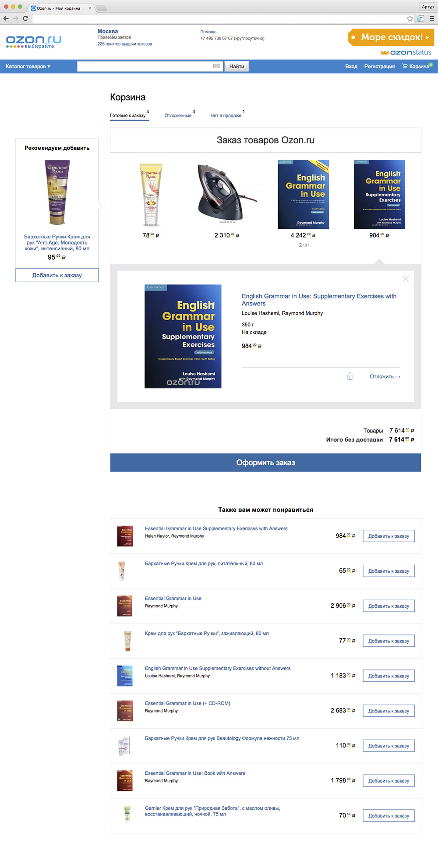The image size is (438, 868).
Task: Switch to the Отложенные tab
Action: (x=178, y=116)
